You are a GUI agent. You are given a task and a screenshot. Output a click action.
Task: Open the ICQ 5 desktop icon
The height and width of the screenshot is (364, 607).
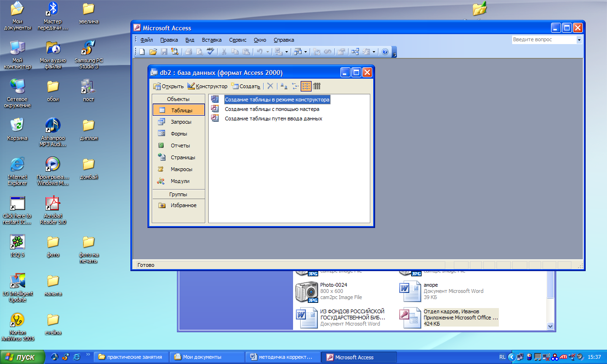17,246
